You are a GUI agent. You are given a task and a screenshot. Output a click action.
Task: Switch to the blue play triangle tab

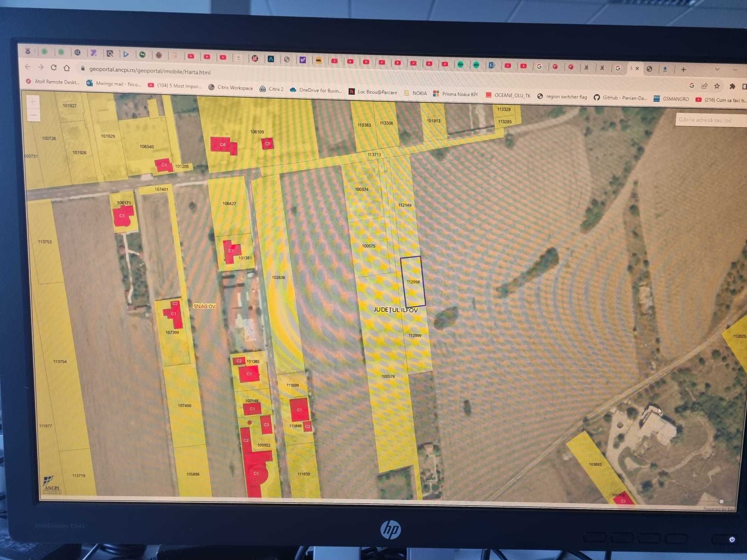click(x=126, y=54)
